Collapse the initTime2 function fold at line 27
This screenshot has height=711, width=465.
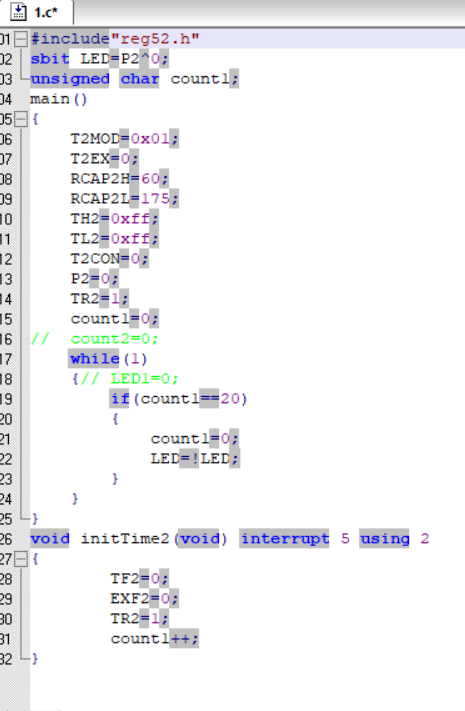[x=20, y=559]
